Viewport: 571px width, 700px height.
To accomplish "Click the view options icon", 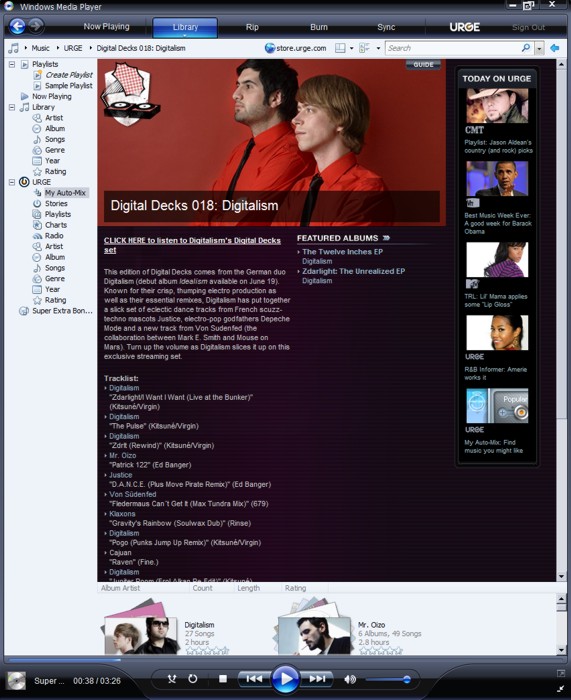I will click(365, 48).
